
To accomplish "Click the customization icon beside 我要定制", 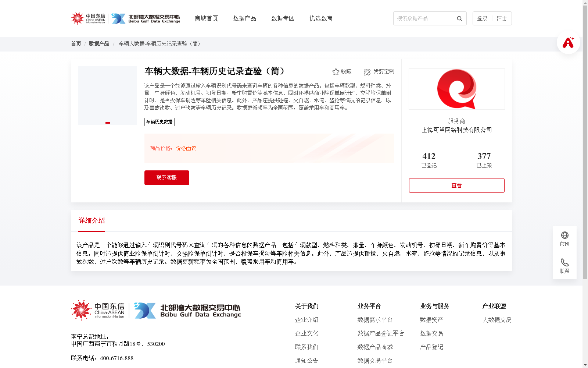I will [367, 72].
